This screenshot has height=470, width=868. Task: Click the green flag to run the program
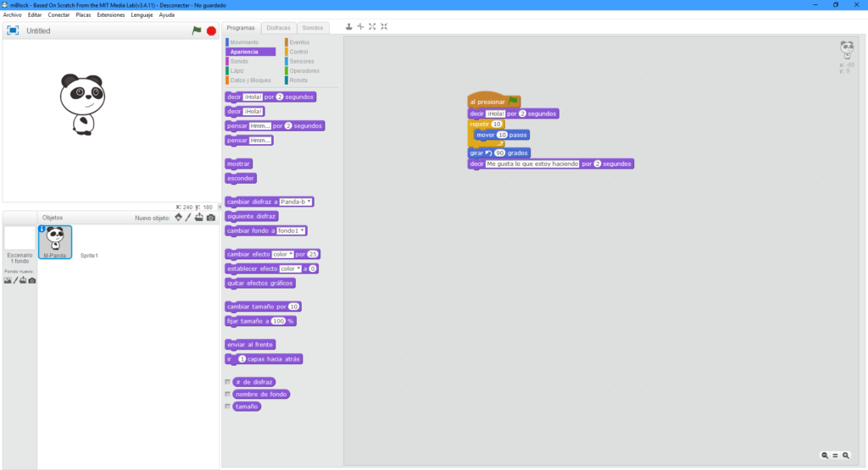click(197, 30)
